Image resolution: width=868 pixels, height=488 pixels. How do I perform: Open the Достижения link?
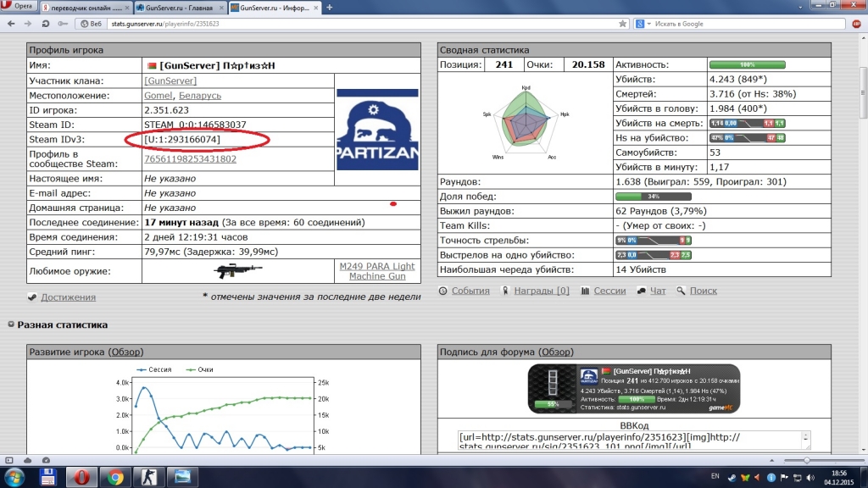pyautogui.click(x=68, y=297)
